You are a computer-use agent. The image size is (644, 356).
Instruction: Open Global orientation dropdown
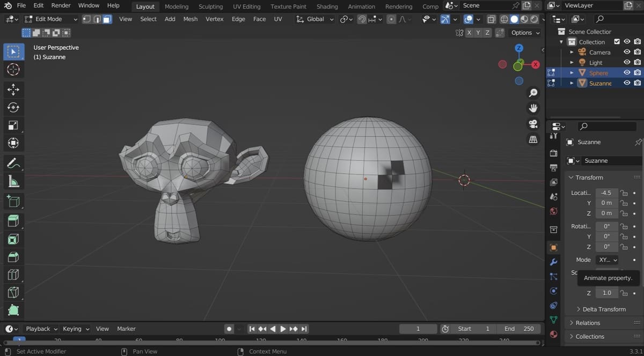tap(315, 19)
